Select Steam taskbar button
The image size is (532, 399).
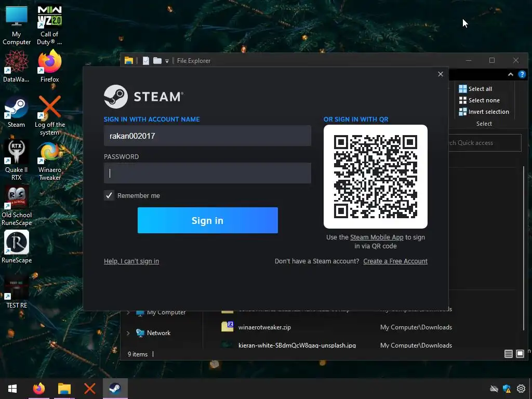115,389
